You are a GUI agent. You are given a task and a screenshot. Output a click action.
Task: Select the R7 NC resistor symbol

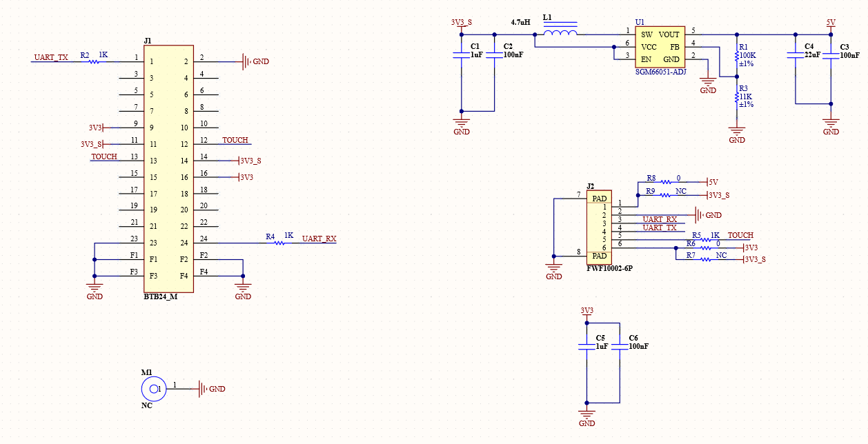pyautogui.click(x=705, y=259)
